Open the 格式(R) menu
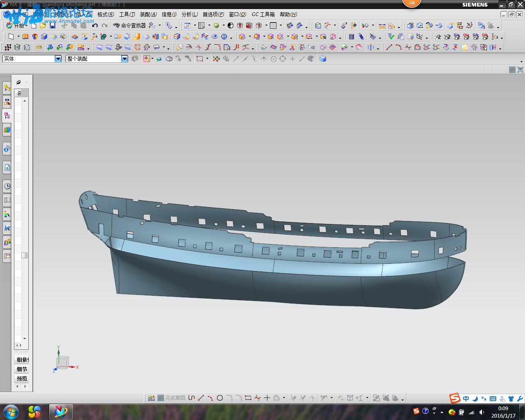 [106, 14]
